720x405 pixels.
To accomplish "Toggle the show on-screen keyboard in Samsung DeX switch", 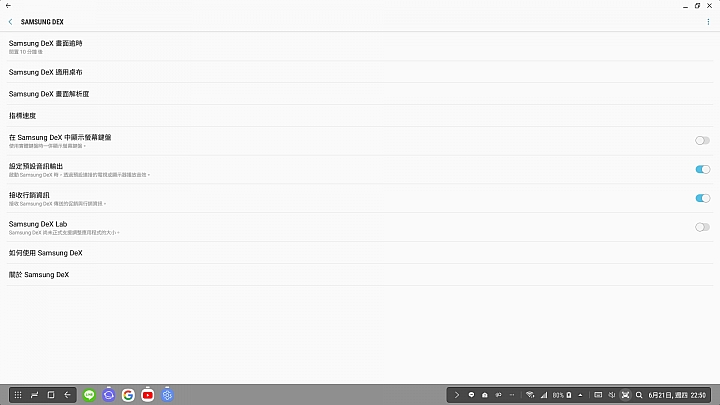I will point(702,141).
